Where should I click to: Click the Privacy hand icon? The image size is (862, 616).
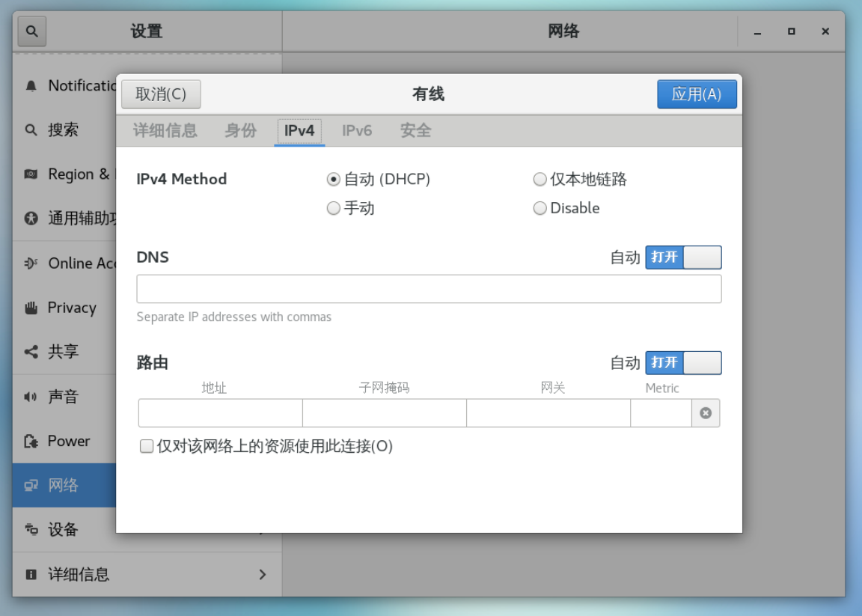(x=31, y=308)
